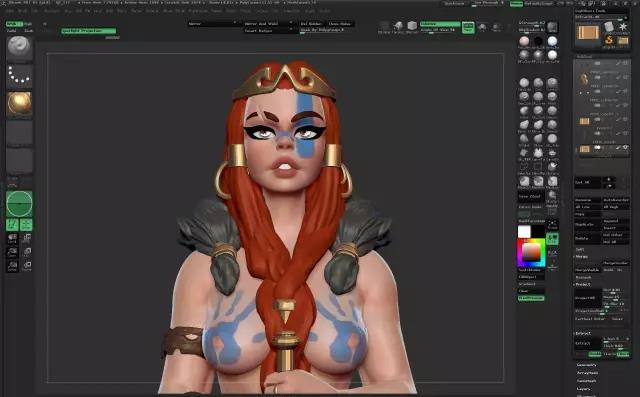This screenshot has height=397, width=640.
Task: Click the Rename subtool button
Action: tap(588, 200)
